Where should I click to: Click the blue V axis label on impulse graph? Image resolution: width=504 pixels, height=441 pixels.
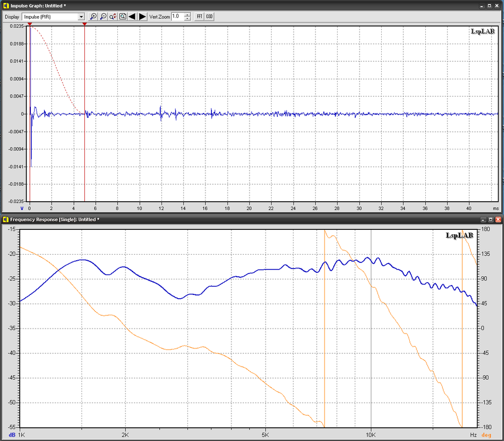(22, 208)
